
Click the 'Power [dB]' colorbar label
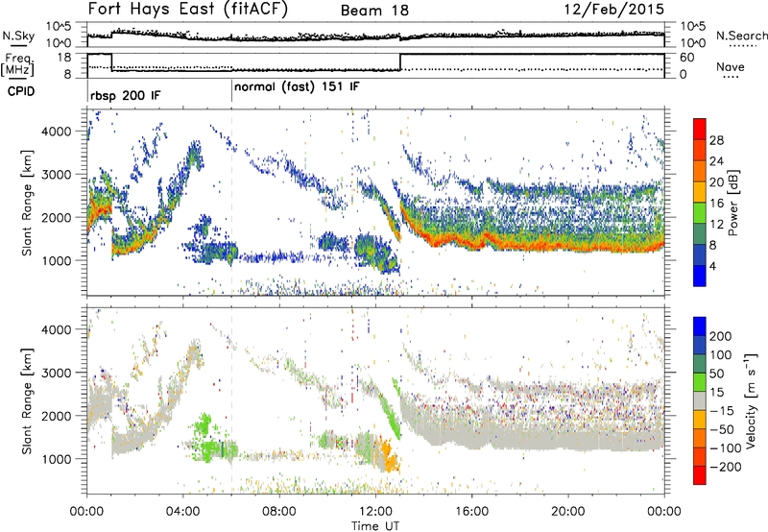[x=733, y=203]
